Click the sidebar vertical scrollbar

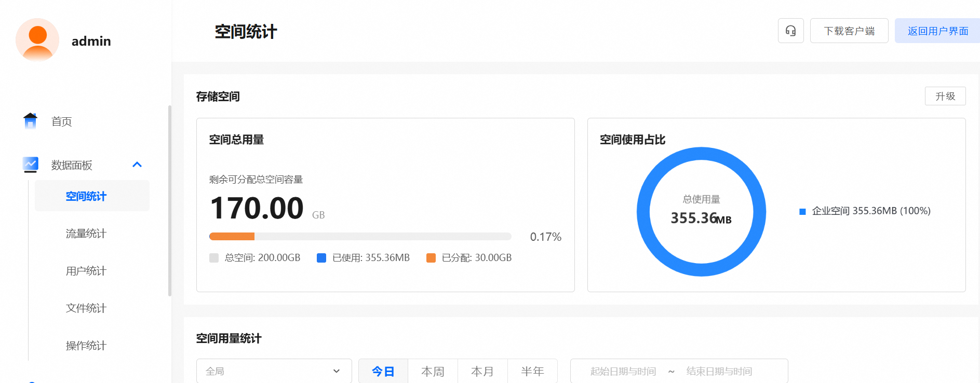(170, 201)
